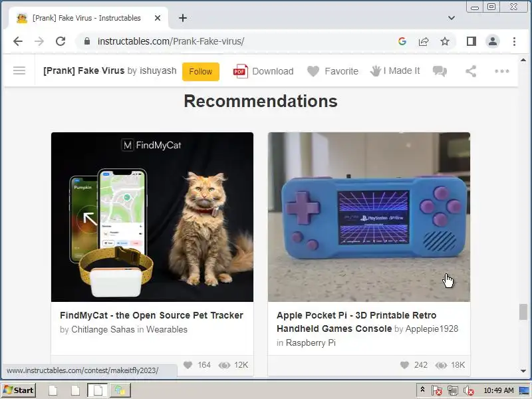
Task: Click page scrollbar down arrow
Action: 523,371
